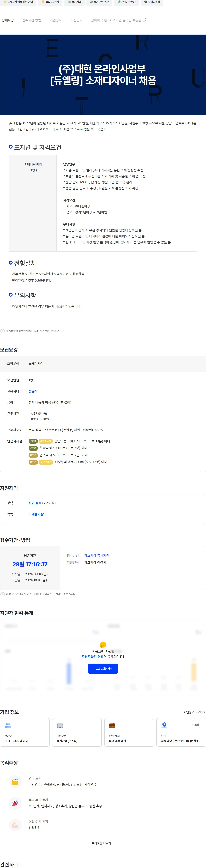Viewport: 206px width, 868px height.
Task: Click 7호선 badge for 강남구청역
Action: pyautogui.click(x=33, y=441)
